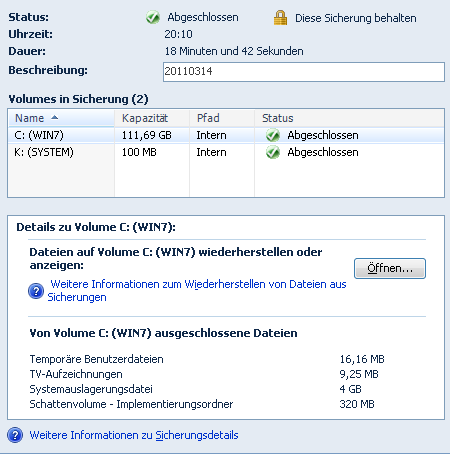Image resolution: width=450 pixels, height=454 pixels.
Task: Click the sort arrow in Name column header
Action: point(55,117)
